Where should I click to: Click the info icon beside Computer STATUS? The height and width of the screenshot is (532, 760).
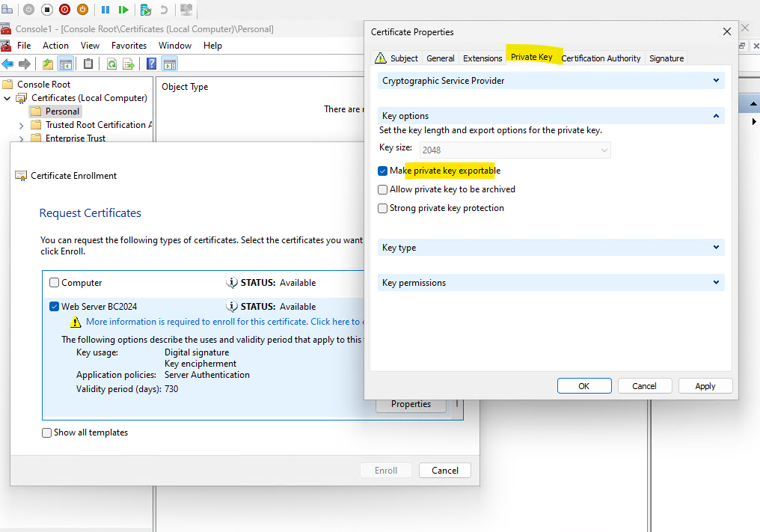(232, 282)
